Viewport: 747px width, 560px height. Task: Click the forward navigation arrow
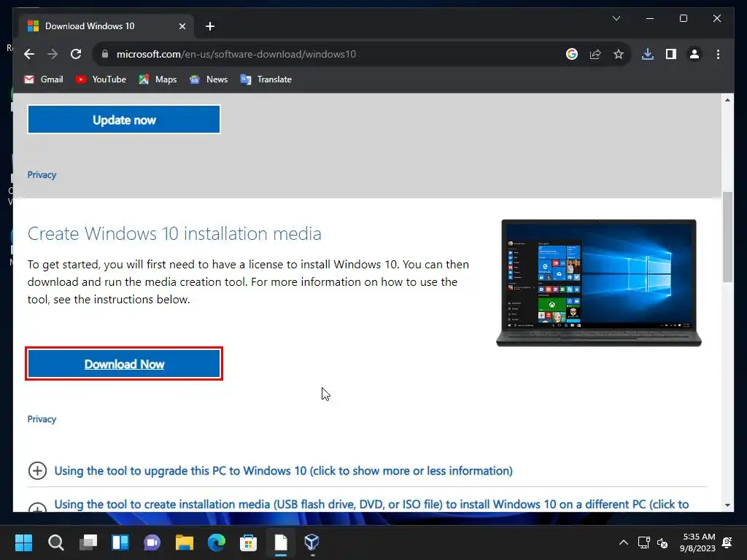(x=53, y=54)
